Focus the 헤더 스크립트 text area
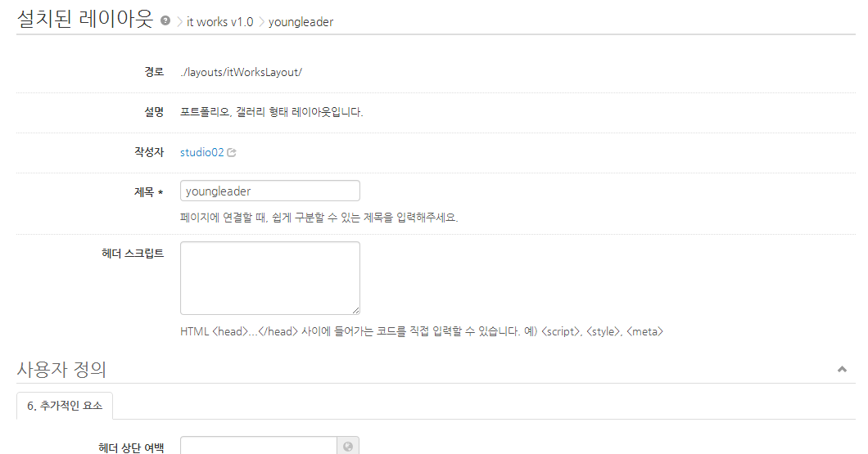Image resolution: width=868 pixels, height=454 pixels. (x=269, y=277)
